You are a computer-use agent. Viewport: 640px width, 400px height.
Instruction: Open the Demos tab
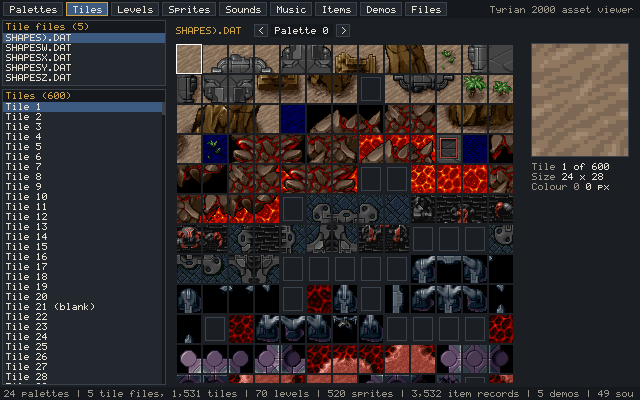point(381,9)
